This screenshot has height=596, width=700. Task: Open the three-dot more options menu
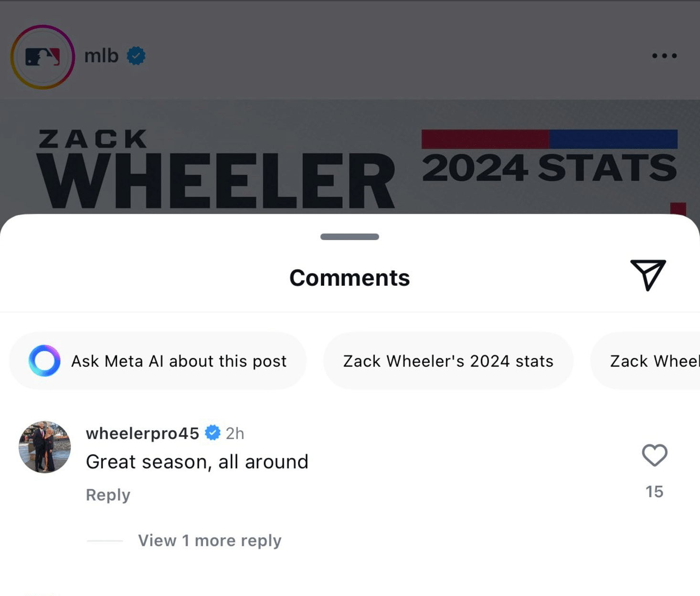point(664,56)
